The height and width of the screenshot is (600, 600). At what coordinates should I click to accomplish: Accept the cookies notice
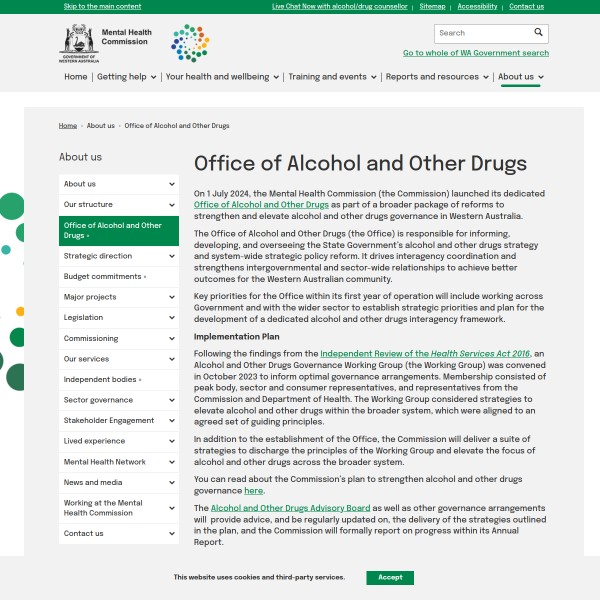tap(390, 577)
